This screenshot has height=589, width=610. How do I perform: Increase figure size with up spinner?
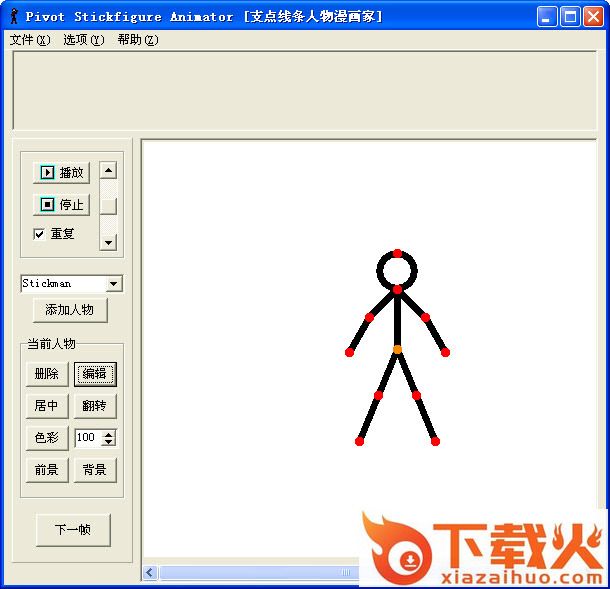109,434
